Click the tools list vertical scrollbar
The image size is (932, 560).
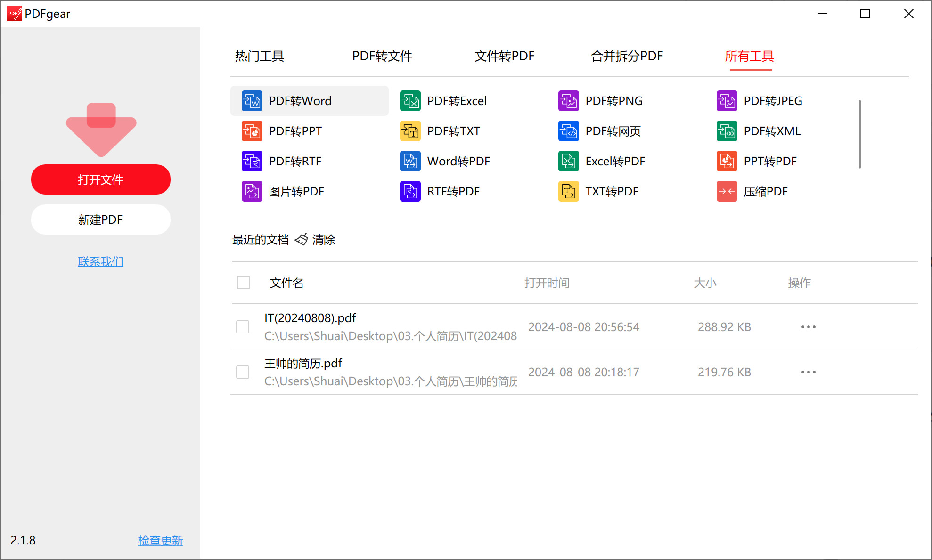tap(860, 134)
